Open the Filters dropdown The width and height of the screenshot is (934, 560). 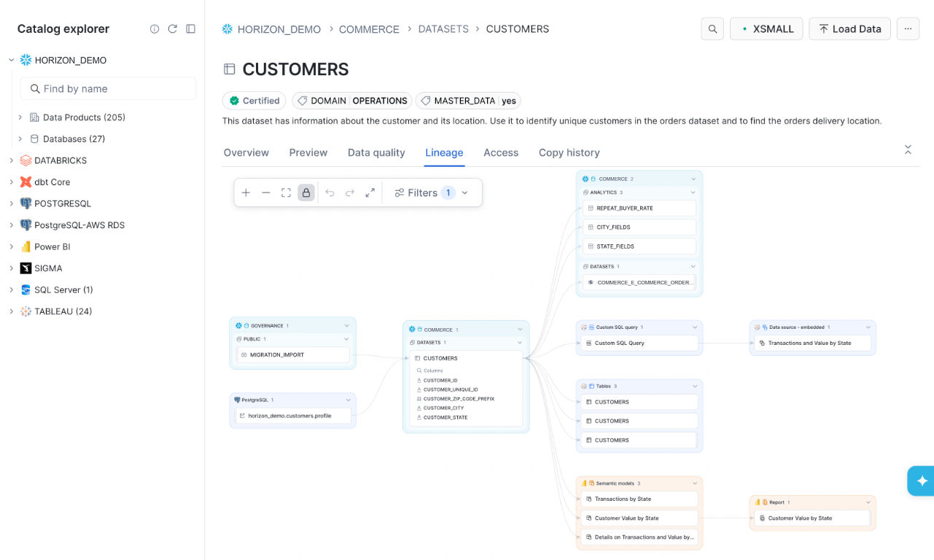432,192
